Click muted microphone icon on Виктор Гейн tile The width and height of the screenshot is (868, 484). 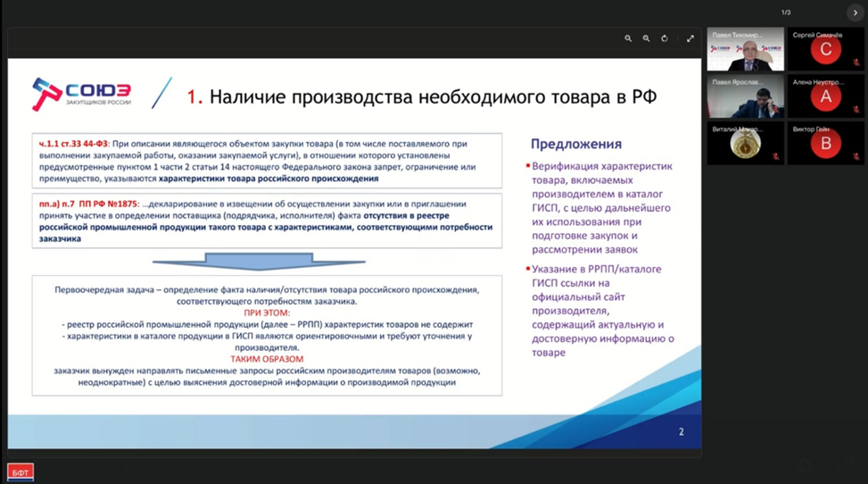pos(856,157)
